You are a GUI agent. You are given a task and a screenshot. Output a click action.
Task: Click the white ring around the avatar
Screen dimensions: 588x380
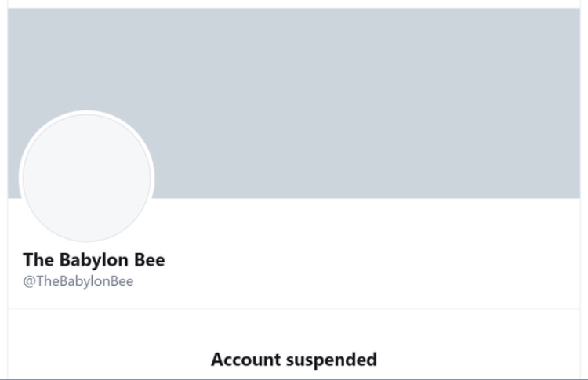86,113
